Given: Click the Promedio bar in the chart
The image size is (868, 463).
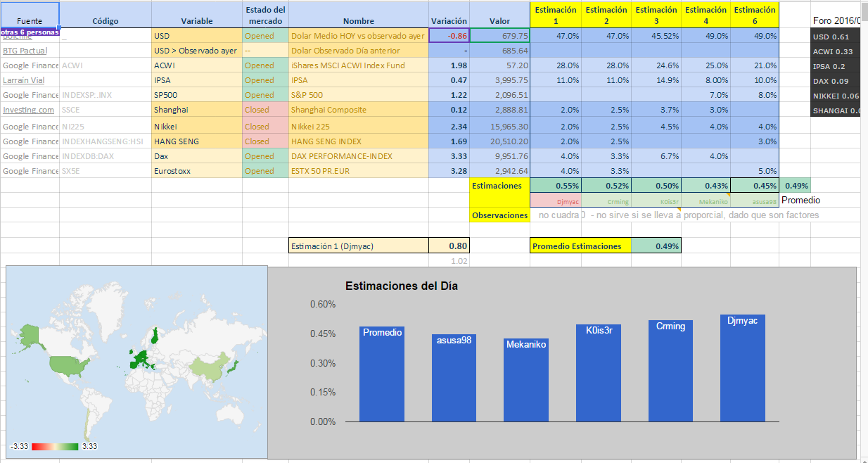Looking at the screenshot, I should 382,374.
